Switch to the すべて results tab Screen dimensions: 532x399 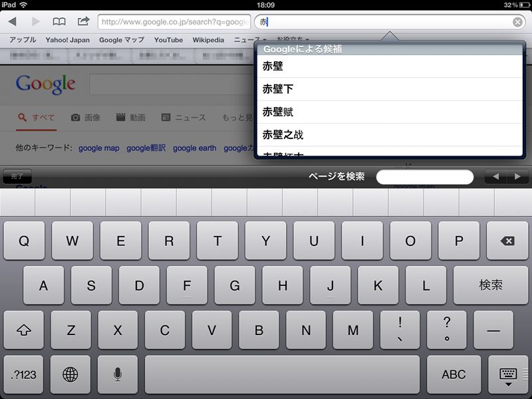click(x=37, y=118)
